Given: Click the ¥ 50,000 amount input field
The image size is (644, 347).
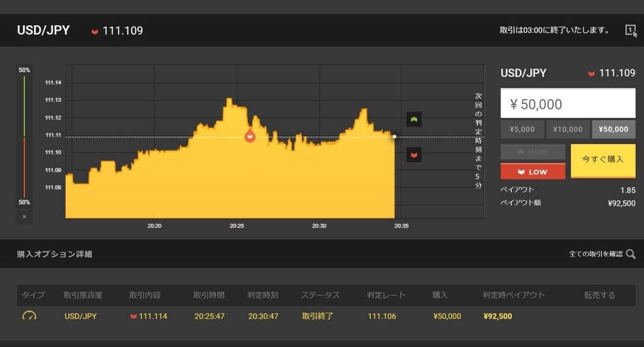Looking at the screenshot, I should pos(568,104).
